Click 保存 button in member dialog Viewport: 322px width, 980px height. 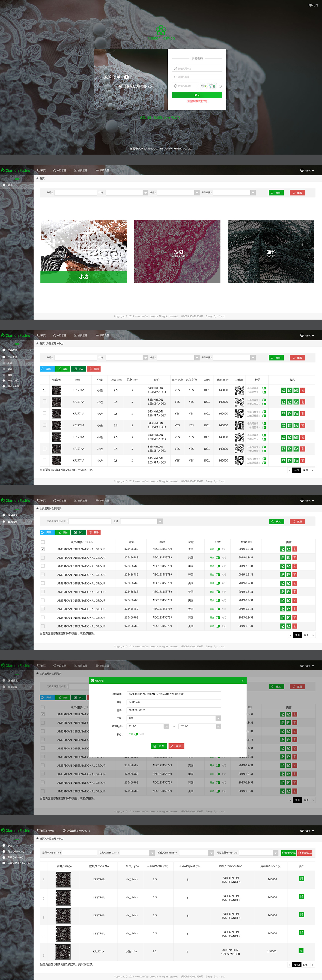click(x=159, y=746)
